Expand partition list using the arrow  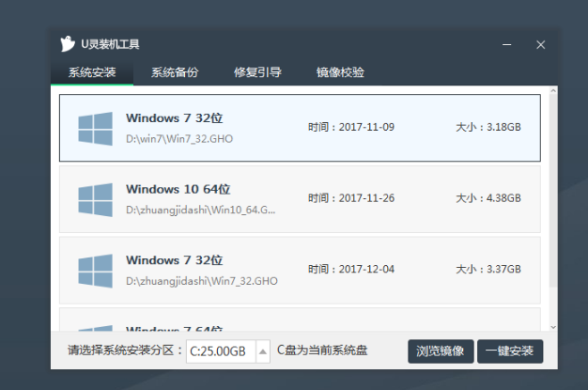pyautogui.click(x=263, y=351)
